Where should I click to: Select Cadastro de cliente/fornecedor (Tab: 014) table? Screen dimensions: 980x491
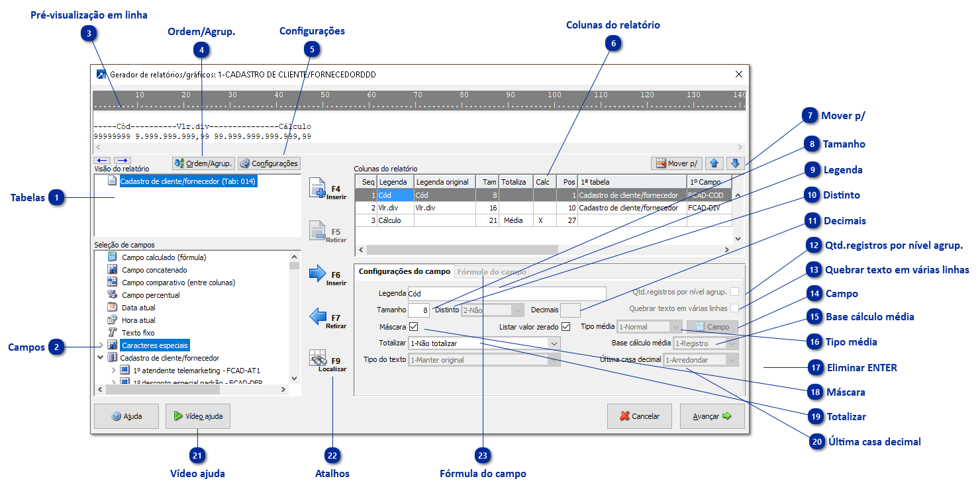click(189, 181)
